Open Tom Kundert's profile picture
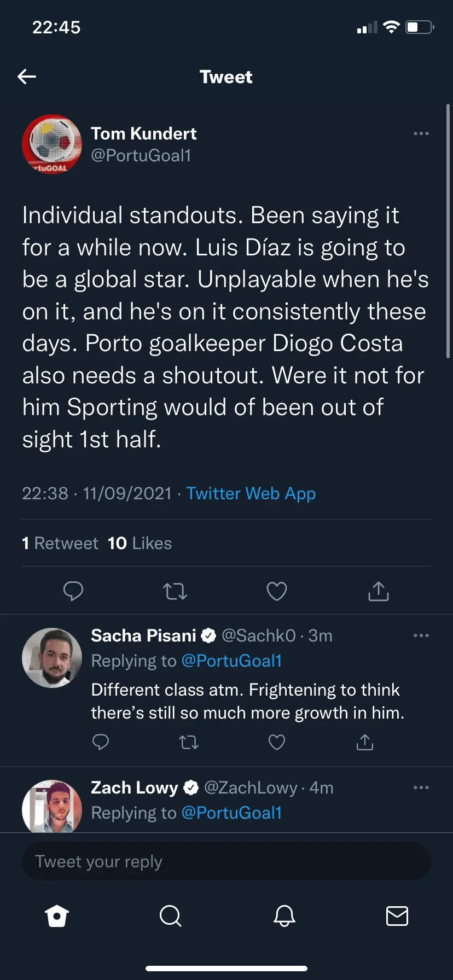This screenshot has height=980, width=453. [52, 144]
